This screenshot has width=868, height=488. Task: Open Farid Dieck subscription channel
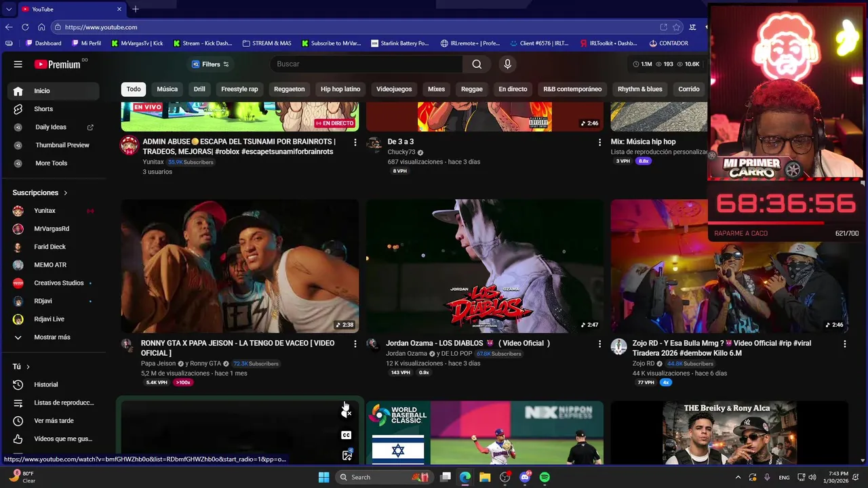[54, 247]
